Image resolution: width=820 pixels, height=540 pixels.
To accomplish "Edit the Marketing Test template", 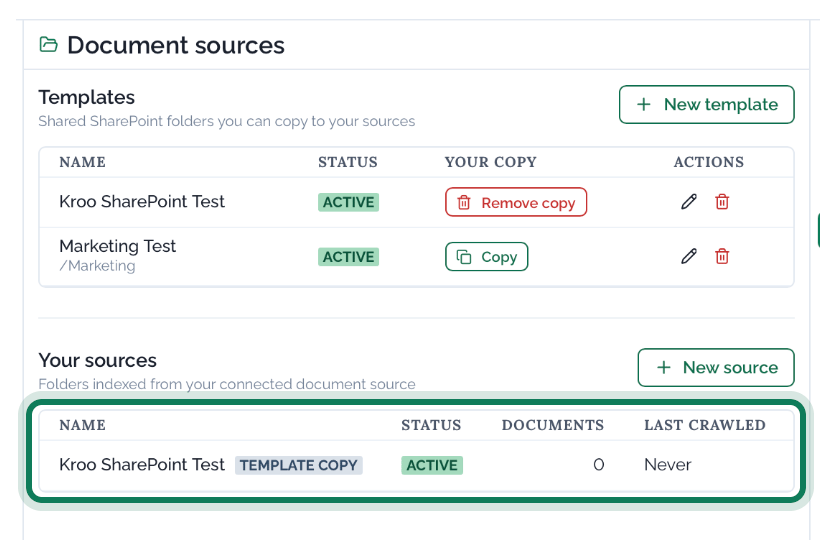I will click(x=689, y=256).
